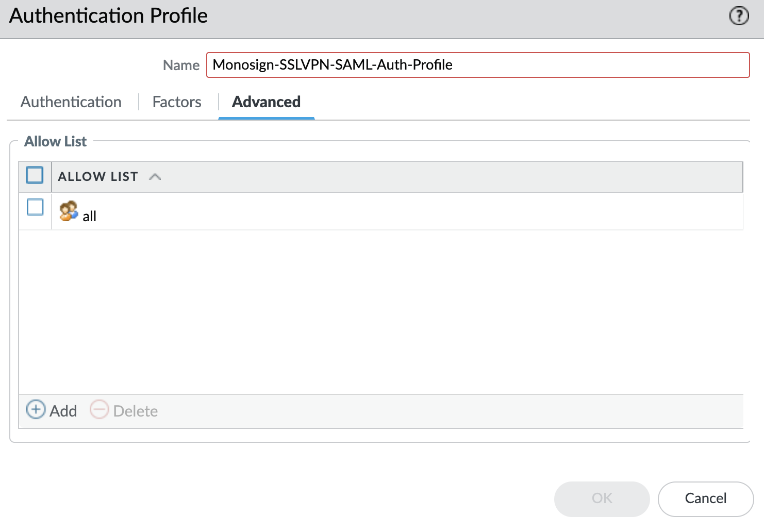
Task: Check the box for the all entry
Action: pos(35,207)
